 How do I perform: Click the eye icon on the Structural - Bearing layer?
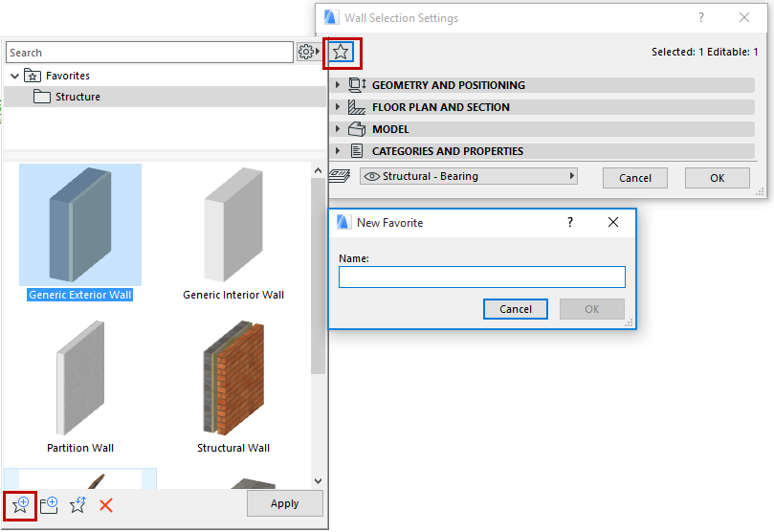pos(372,176)
